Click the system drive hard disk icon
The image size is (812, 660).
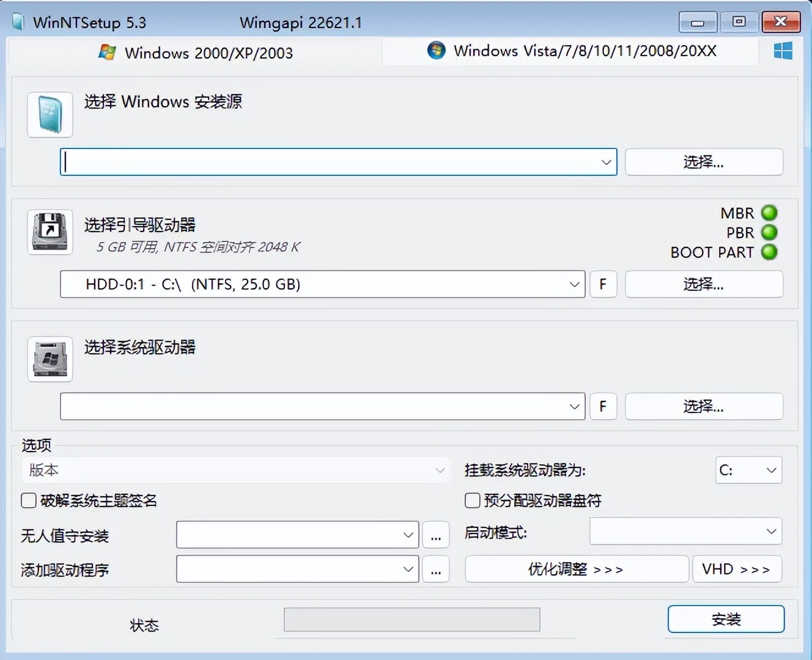tap(49, 359)
